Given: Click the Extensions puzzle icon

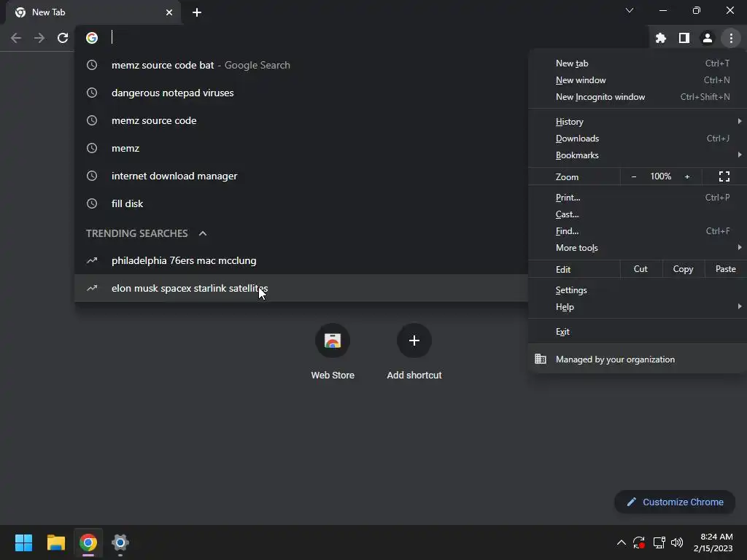Looking at the screenshot, I should (x=660, y=38).
